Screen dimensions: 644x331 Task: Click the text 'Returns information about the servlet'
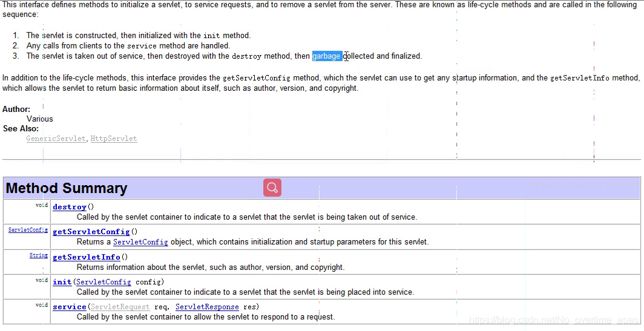[x=140, y=267]
